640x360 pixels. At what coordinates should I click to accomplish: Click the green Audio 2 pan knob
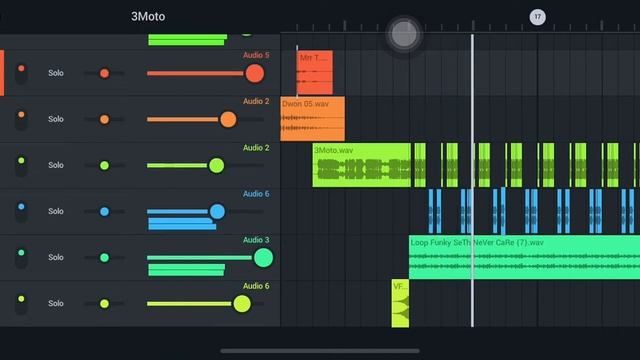[x=104, y=165]
